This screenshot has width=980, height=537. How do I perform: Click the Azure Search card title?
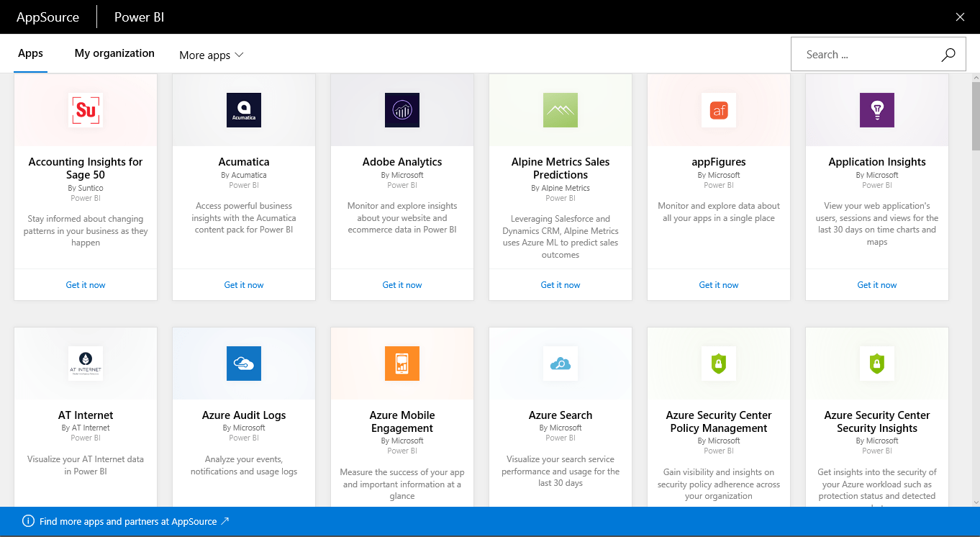561,415
